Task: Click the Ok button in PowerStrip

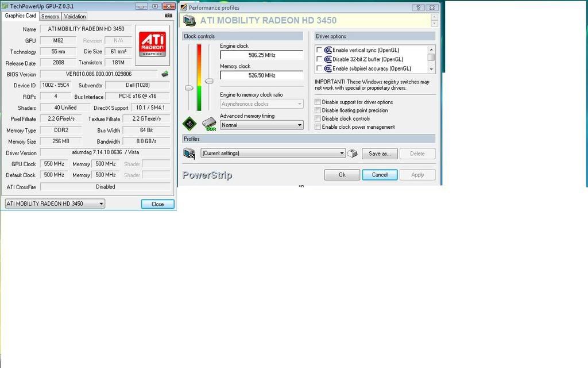Action: [342, 175]
